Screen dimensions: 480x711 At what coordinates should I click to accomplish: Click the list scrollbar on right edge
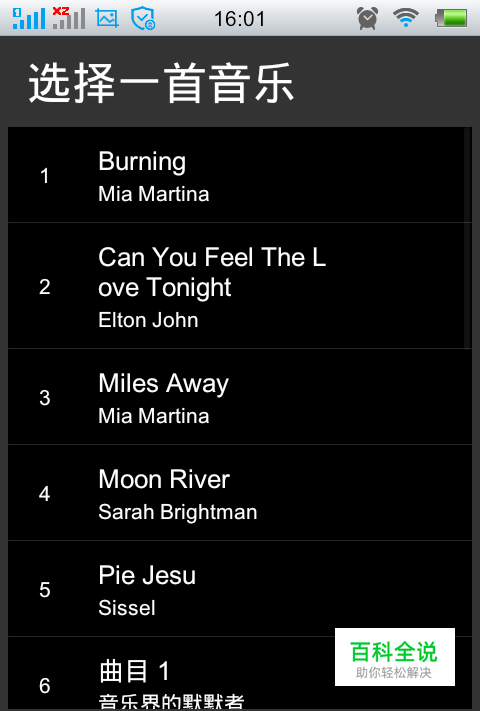[467, 239]
